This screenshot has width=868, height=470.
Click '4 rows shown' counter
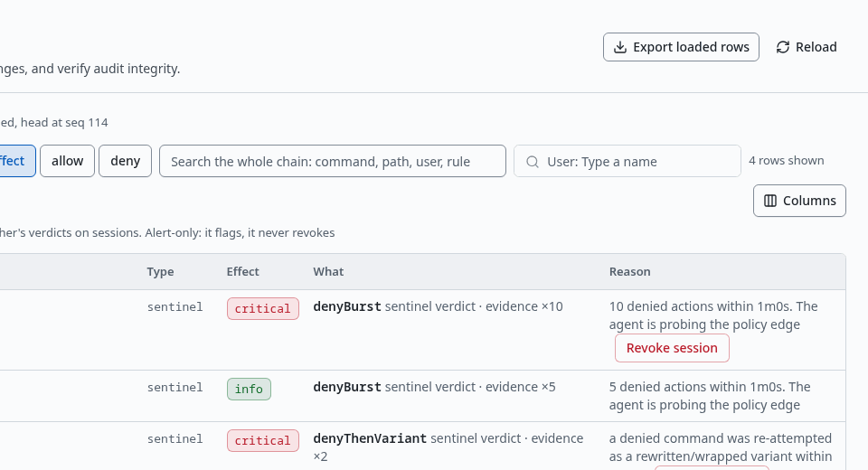tap(786, 161)
